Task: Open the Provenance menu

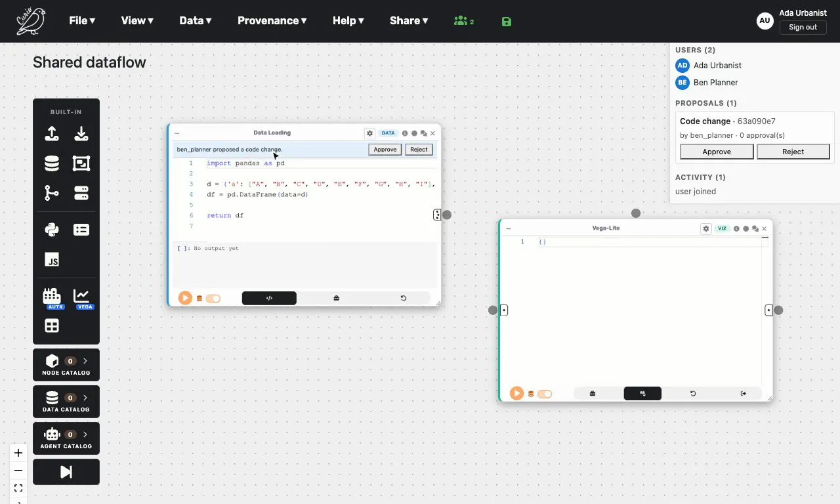Action: 272,20
